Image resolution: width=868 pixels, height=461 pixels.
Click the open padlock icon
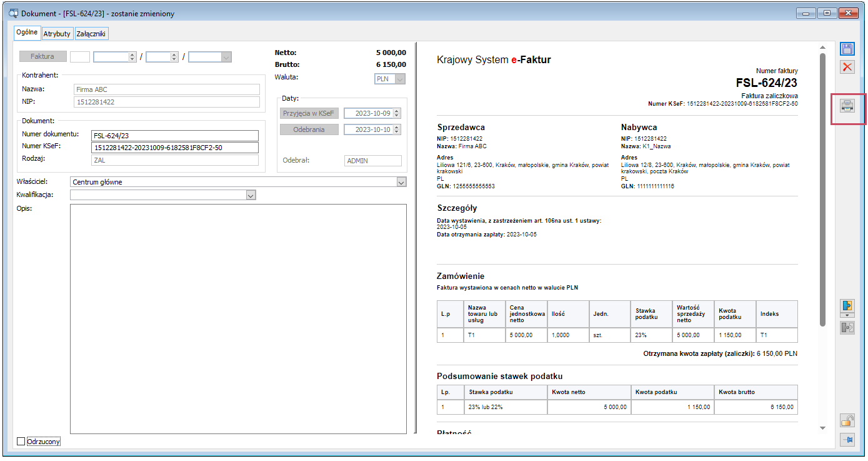coord(847,420)
